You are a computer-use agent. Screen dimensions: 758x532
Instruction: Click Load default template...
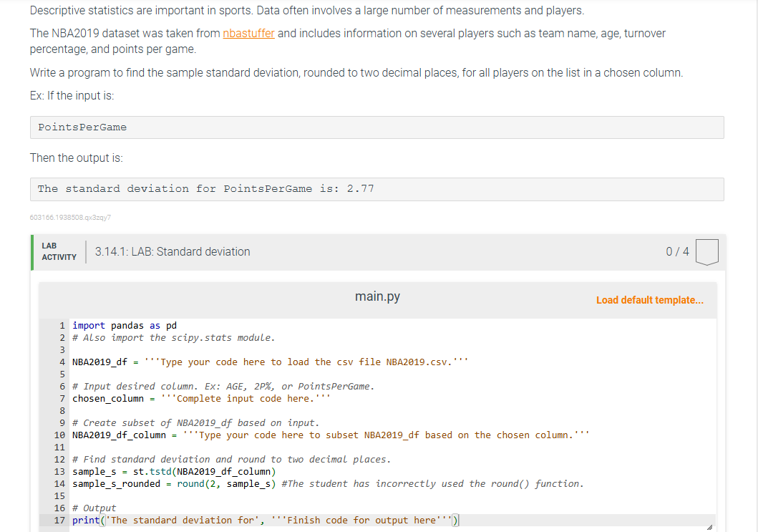649,299
